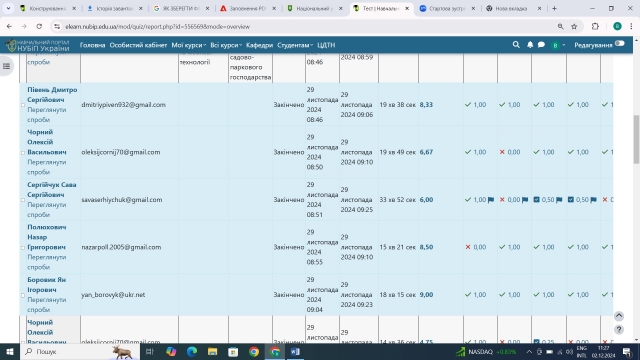Click the Windows taskbar Пошук search box
Screen dimensions: 640x360
click(80, 351)
